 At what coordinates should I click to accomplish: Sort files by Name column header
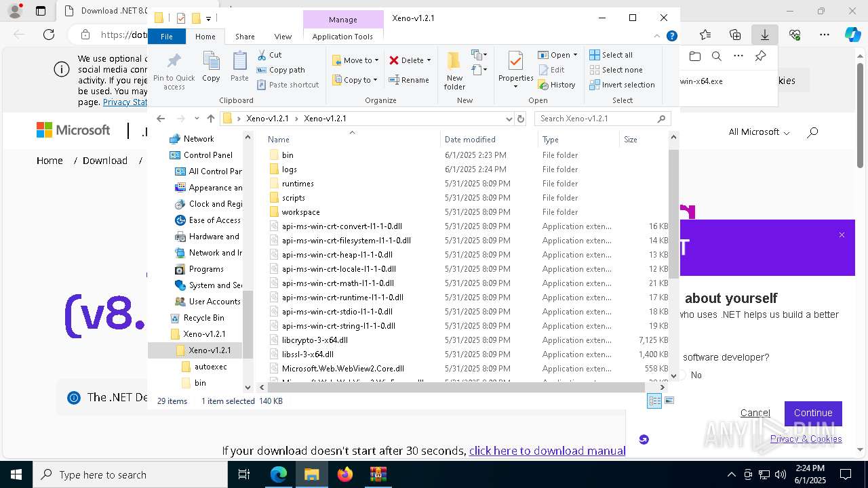coord(352,140)
